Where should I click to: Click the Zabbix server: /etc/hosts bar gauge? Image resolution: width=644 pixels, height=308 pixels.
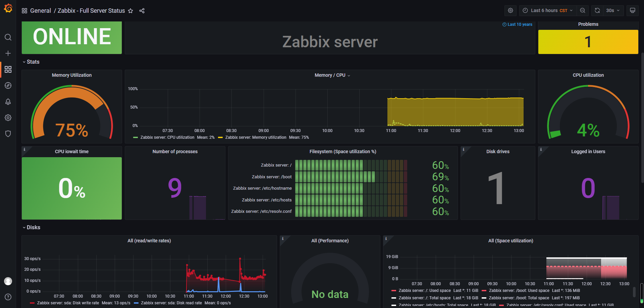tap(351, 200)
